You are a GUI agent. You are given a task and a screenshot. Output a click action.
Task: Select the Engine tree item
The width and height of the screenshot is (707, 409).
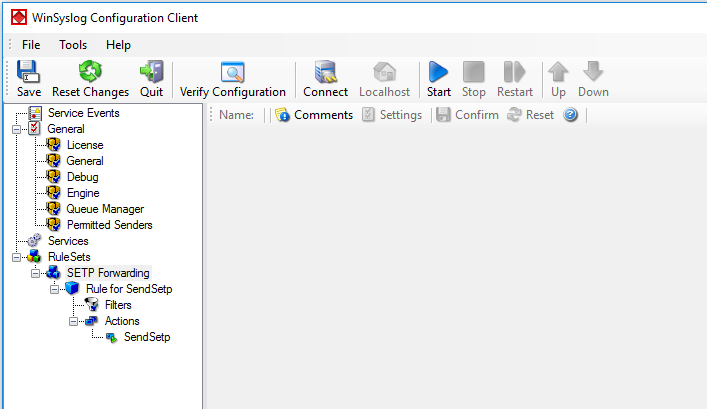click(x=83, y=193)
